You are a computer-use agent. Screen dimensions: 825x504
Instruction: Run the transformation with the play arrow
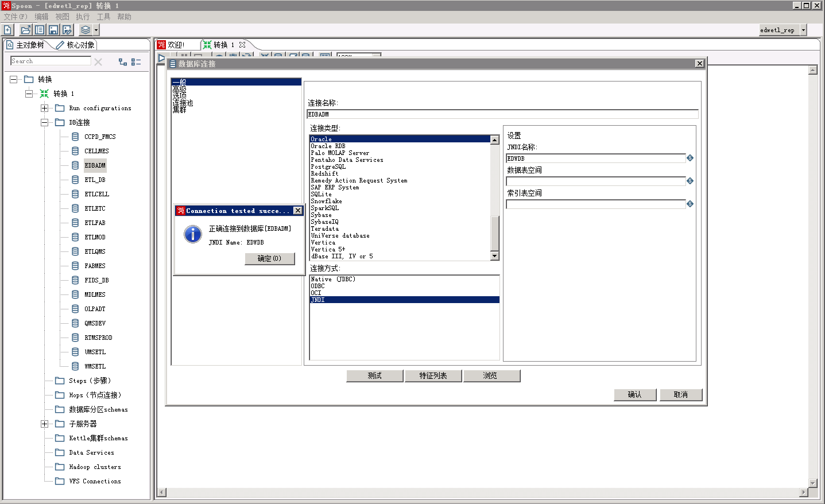click(161, 58)
